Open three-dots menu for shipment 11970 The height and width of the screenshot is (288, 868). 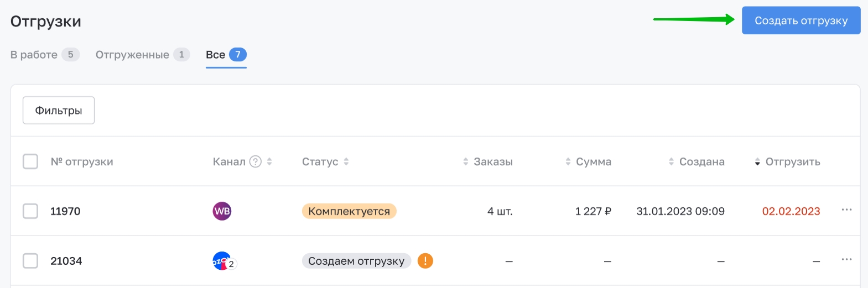[x=846, y=210]
